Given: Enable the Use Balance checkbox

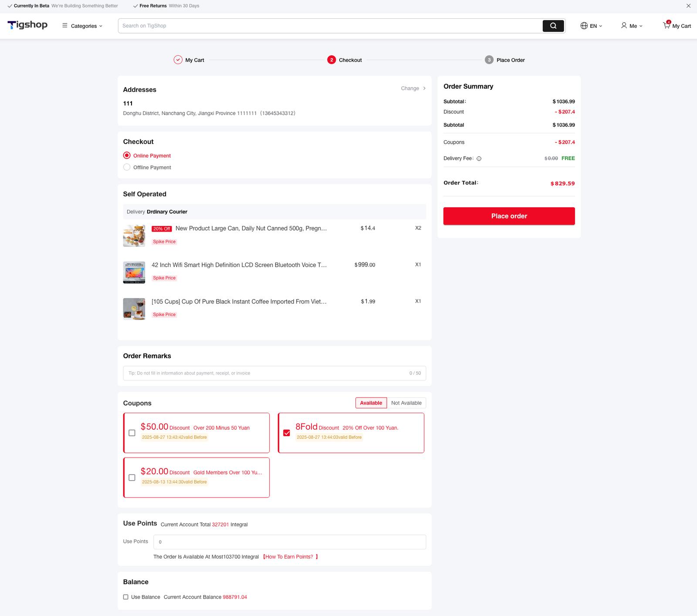Looking at the screenshot, I should tap(126, 597).
